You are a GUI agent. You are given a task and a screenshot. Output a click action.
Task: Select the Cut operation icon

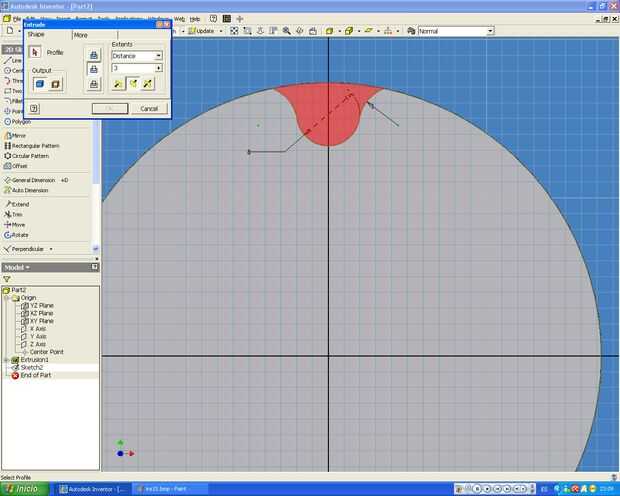coord(94,69)
